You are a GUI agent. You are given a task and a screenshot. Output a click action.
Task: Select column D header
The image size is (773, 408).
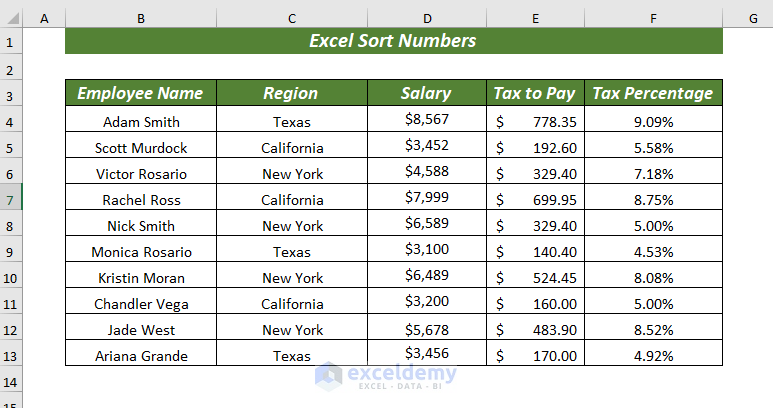click(x=426, y=19)
